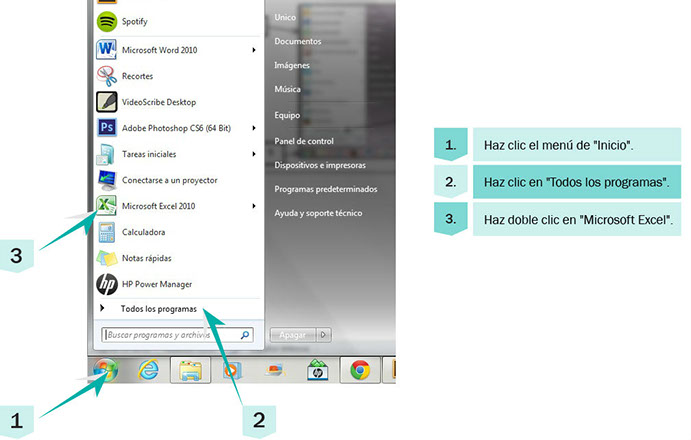
Task: Open Internet Explorer from the taskbar
Action: point(149,370)
